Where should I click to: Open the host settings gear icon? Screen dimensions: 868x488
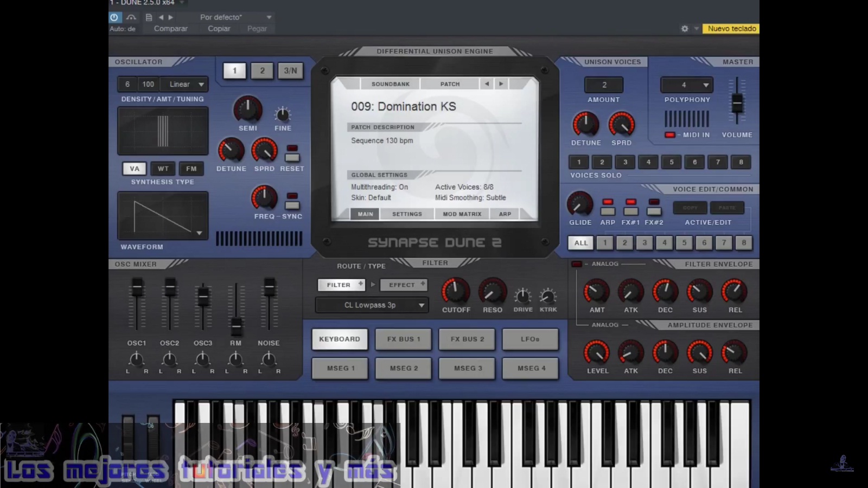point(685,29)
